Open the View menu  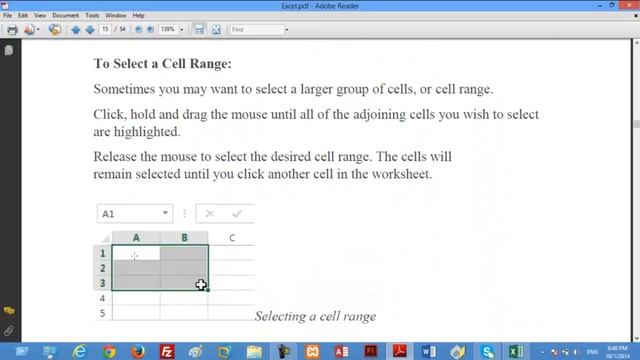click(40, 16)
